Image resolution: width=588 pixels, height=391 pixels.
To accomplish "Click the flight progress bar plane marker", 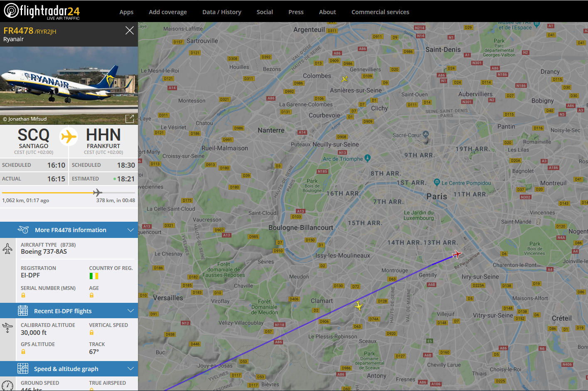I will click(98, 193).
